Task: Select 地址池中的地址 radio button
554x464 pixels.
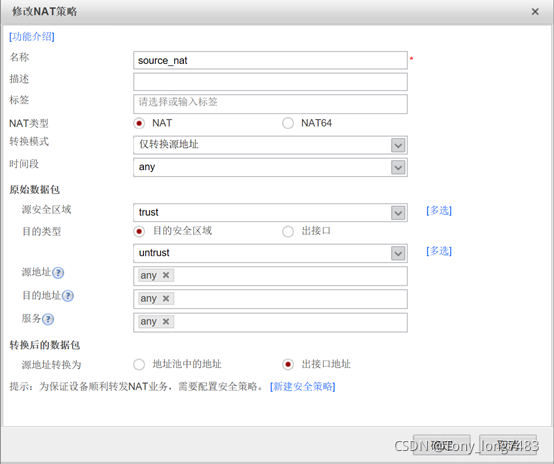Action: click(x=139, y=364)
